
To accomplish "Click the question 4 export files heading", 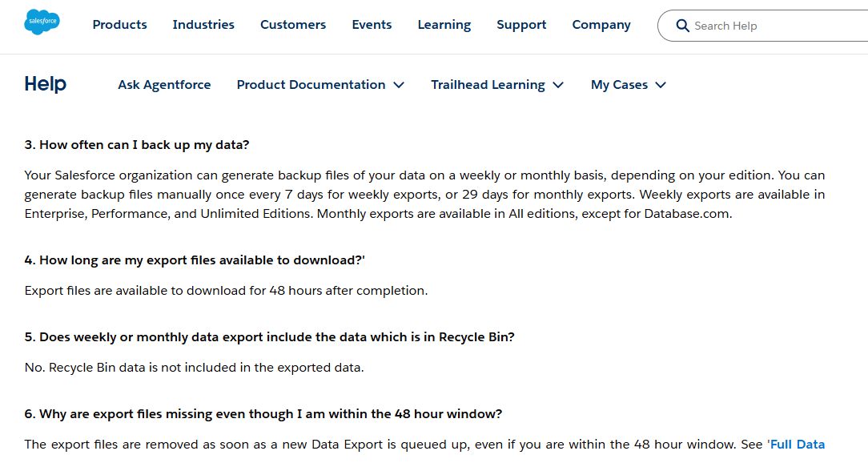I will tap(195, 260).
